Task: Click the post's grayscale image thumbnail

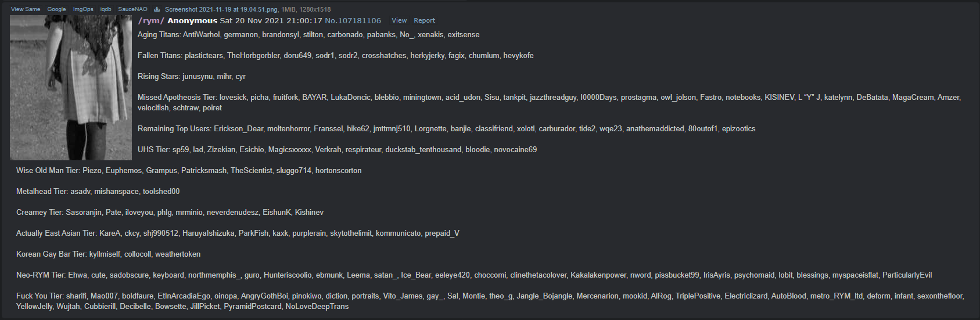Action: tap(71, 88)
